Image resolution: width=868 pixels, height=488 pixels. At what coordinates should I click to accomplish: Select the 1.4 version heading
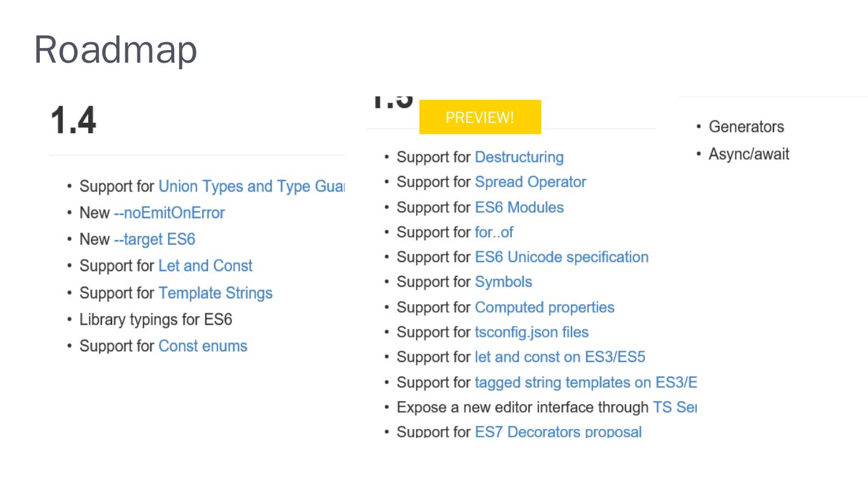click(x=74, y=120)
